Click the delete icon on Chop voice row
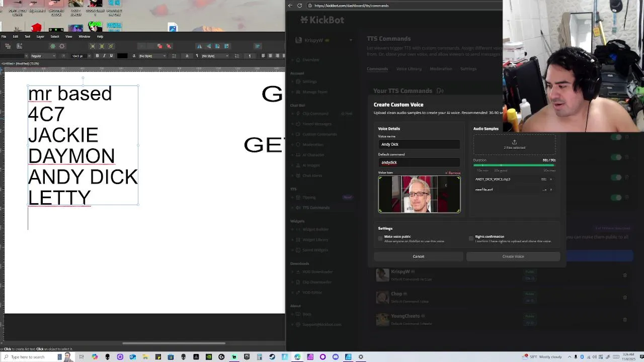This screenshot has height=362, width=644. coord(625,297)
